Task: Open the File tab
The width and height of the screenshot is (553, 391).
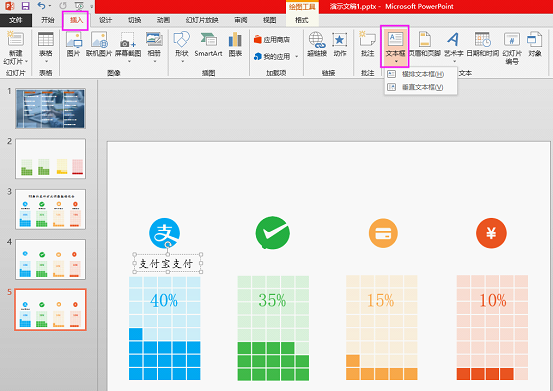Action: [16, 20]
